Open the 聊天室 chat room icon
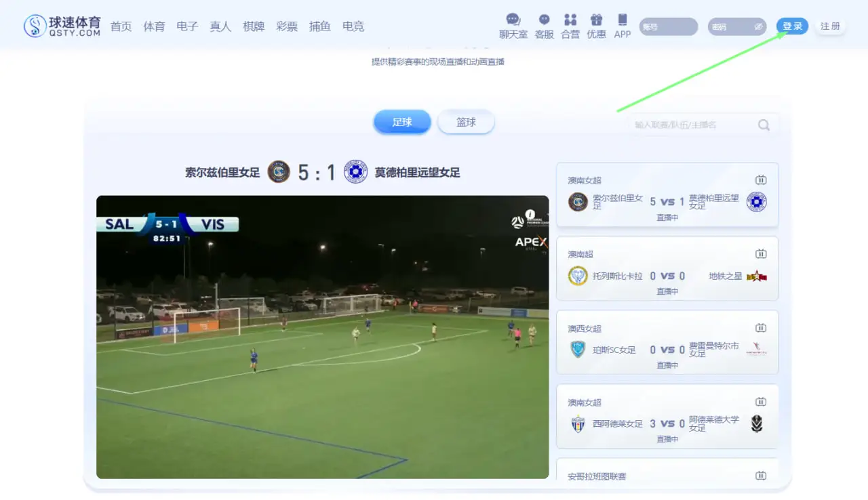Screen dimensions: 868x500 (x=513, y=20)
